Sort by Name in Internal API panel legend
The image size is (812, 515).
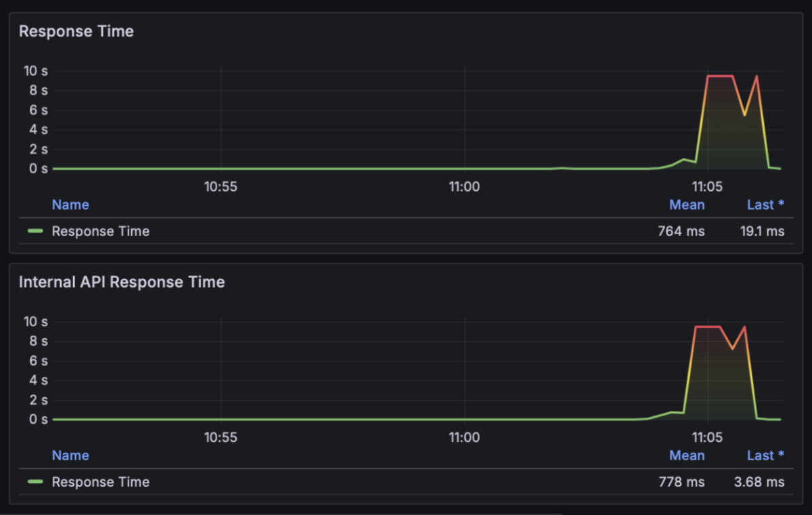(x=70, y=455)
